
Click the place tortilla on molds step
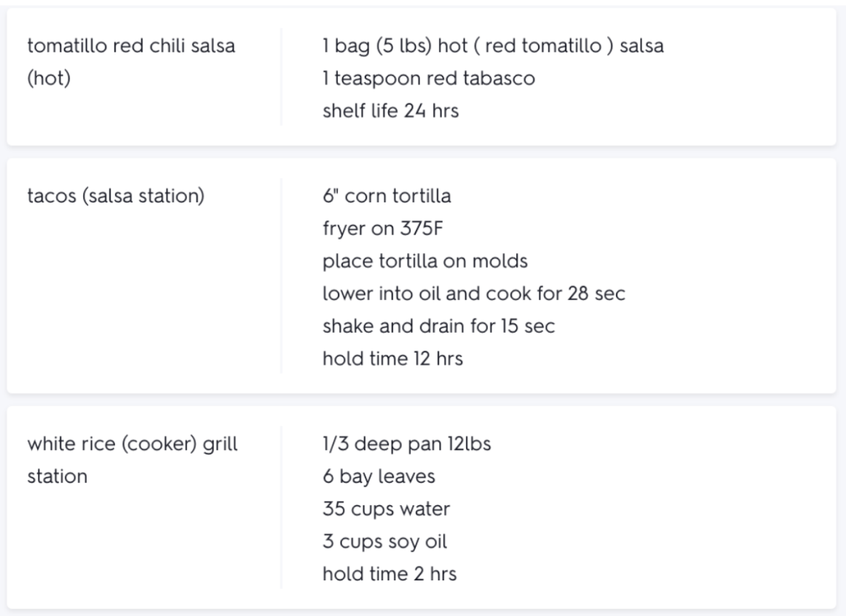click(416, 261)
